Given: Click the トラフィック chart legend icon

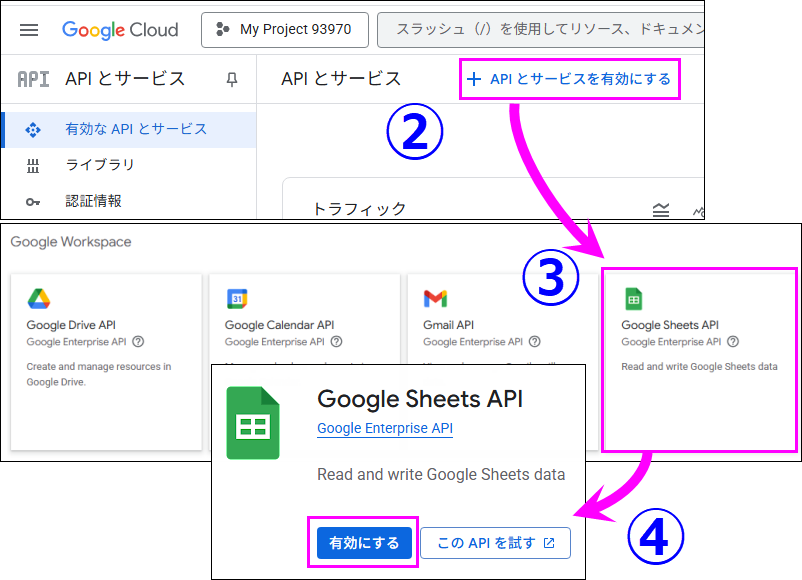Looking at the screenshot, I should click(661, 210).
